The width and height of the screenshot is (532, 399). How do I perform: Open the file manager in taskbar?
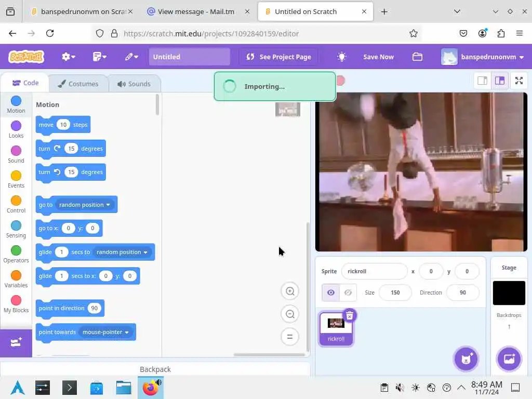point(124,388)
